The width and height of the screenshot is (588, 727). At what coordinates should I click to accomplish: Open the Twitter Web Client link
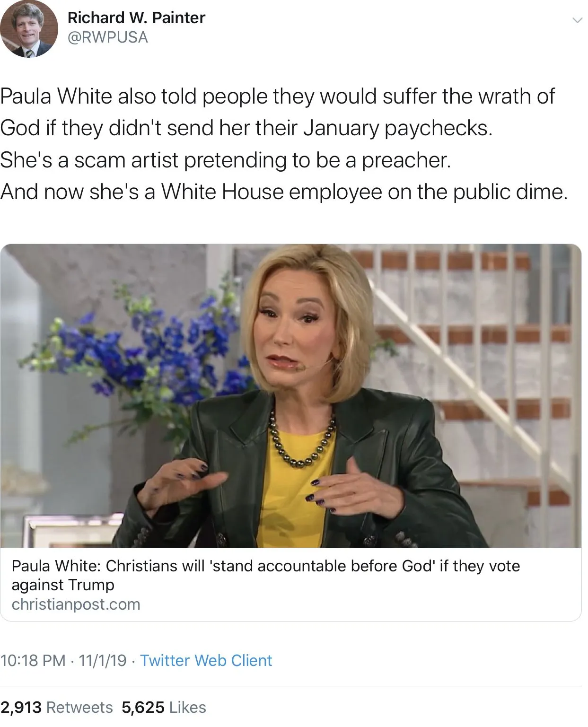[x=206, y=660]
